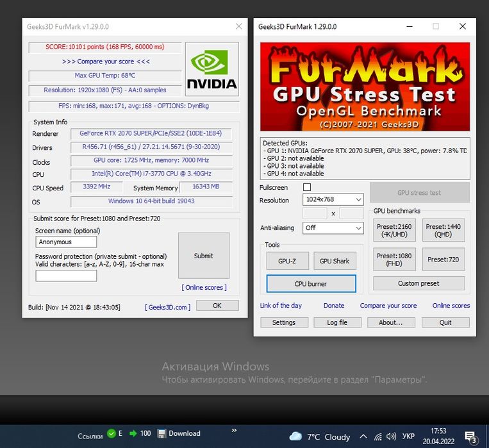
Task: Confirm score window with OK button
Action: click(x=217, y=306)
